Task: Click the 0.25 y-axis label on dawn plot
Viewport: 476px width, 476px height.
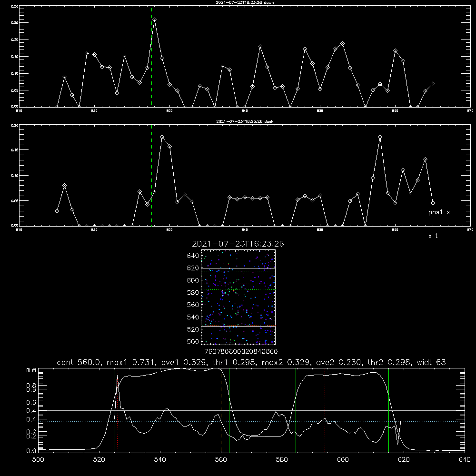Action: 15,23
